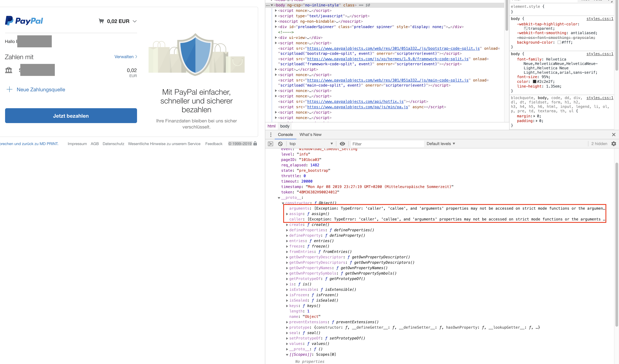Open framework-code-split.js script link
Image resolution: width=619 pixels, height=364 pixels.
pos(388,59)
